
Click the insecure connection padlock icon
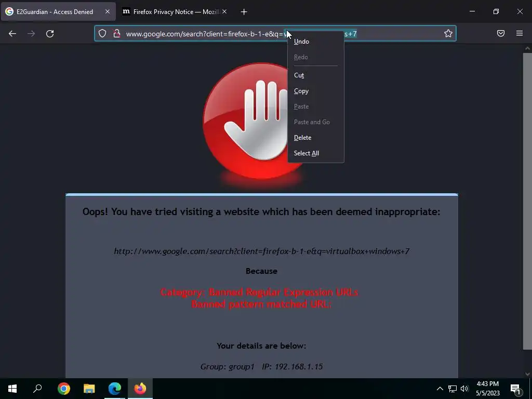tap(117, 34)
